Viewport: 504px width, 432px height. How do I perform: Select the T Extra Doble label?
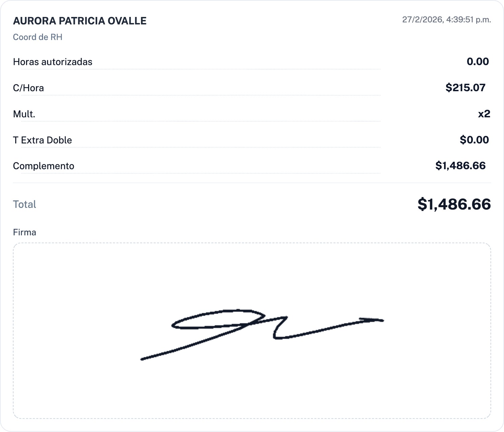42,140
